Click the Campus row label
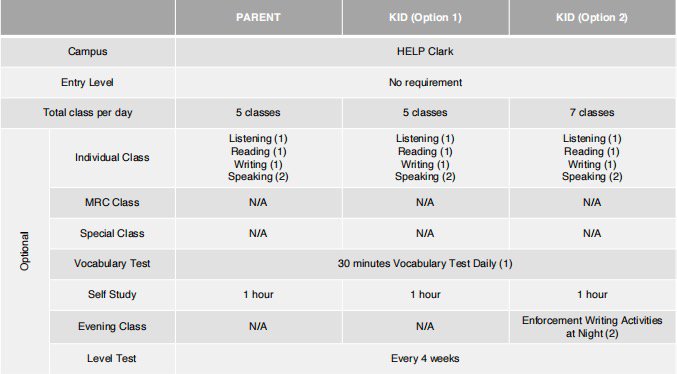Viewport: 677px width, 374px height. pos(88,51)
